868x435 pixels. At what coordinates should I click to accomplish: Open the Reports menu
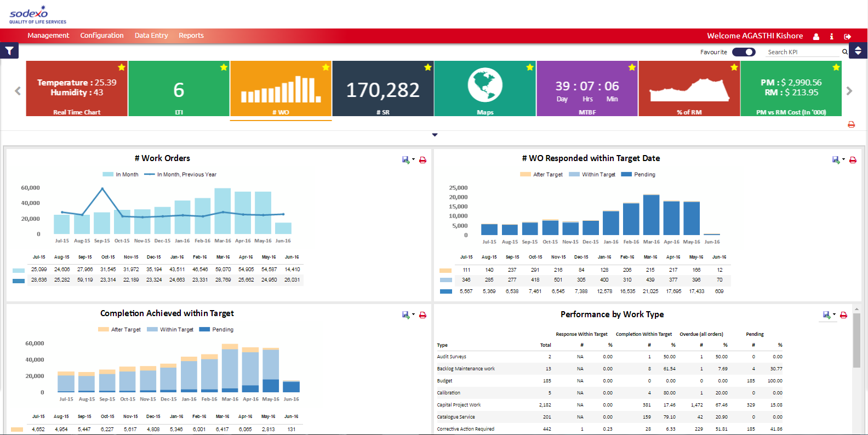(x=191, y=36)
